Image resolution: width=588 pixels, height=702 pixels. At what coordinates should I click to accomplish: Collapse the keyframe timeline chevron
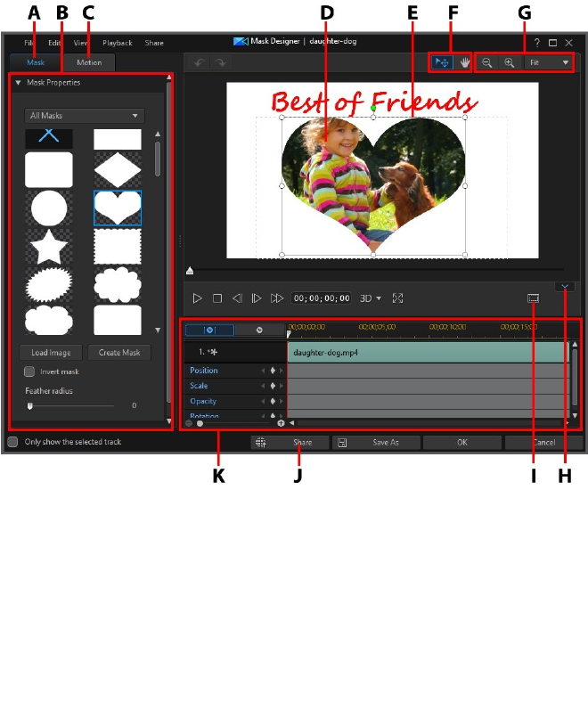565,287
